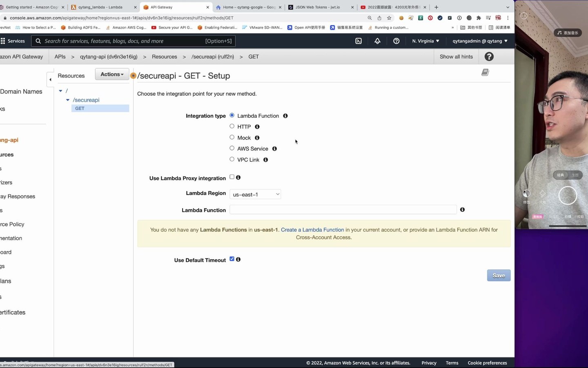This screenshot has width=588, height=368.
Task: Open the qytangadmin @ qytang account menu
Action: 480,41
